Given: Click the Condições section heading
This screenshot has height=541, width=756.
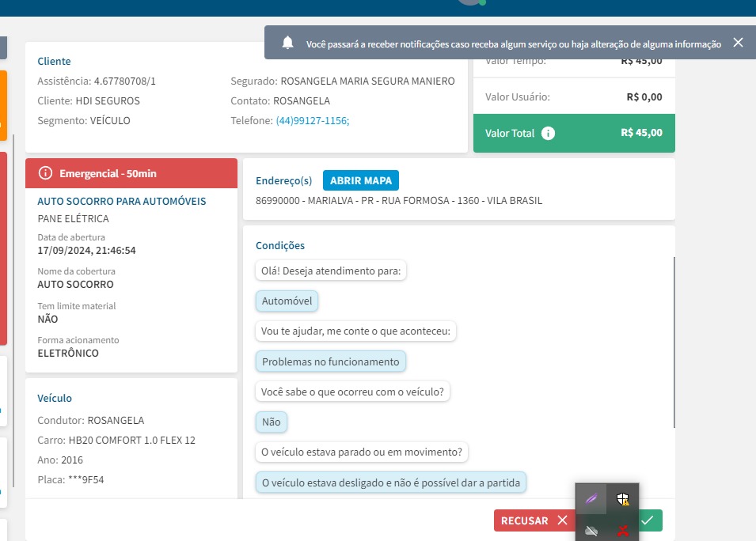Looking at the screenshot, I should [x=280, y=246].
